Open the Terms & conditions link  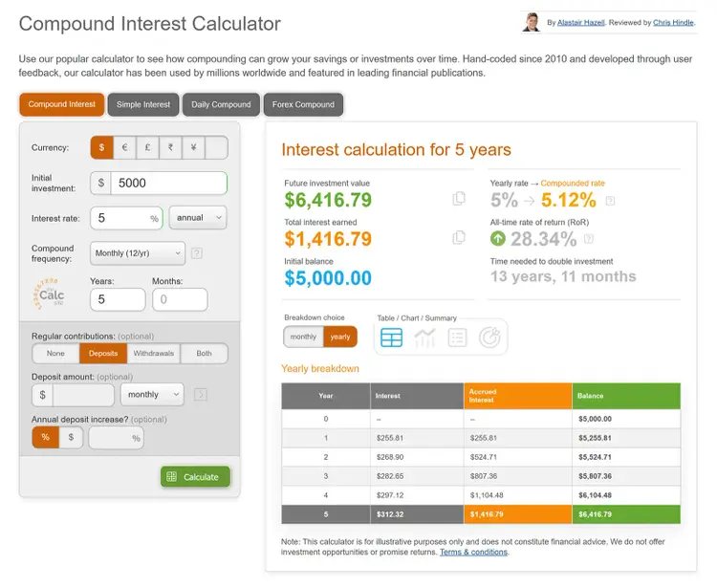[473, 552]
